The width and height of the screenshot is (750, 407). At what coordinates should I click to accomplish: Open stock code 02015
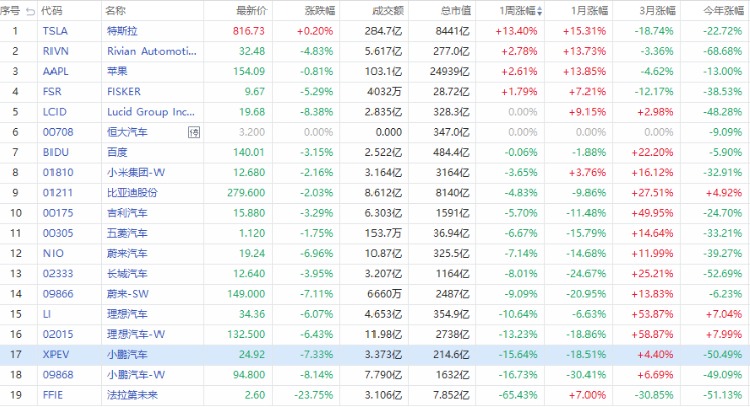click(58, 334)
